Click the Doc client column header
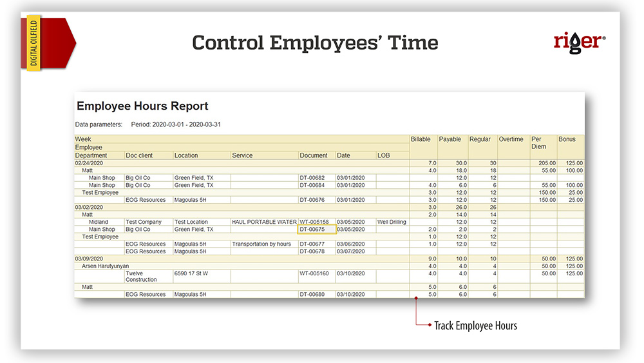This screenshot has height=363, width=644. [140, 155]
